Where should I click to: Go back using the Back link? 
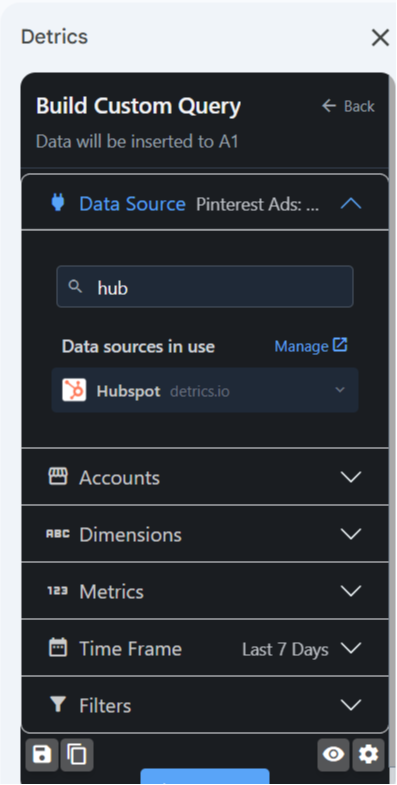[348, 106]
